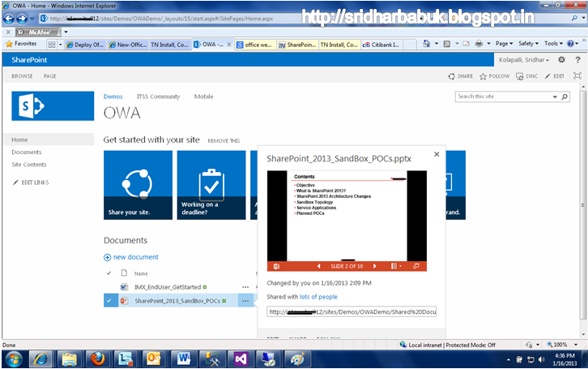Click the taskbar volume speaker icon
Screen dimensions: 588x369
click(x=541, y=359)
